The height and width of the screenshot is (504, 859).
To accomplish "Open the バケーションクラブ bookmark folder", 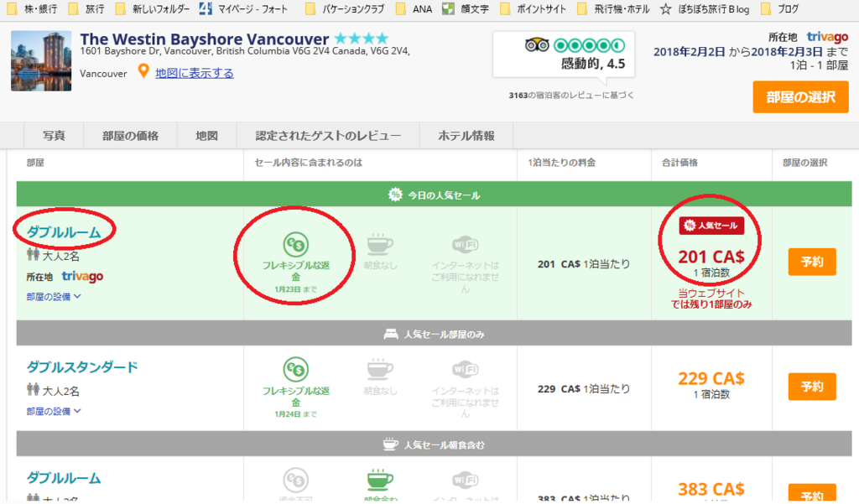I will click(345, 8).
